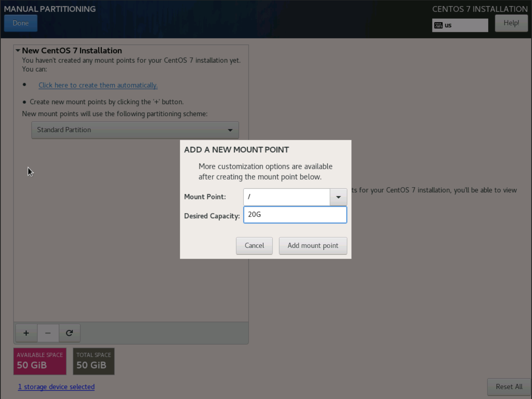The image size is (532, 399).
Task: Click the Mount Point text field
Action: (287, 197)
